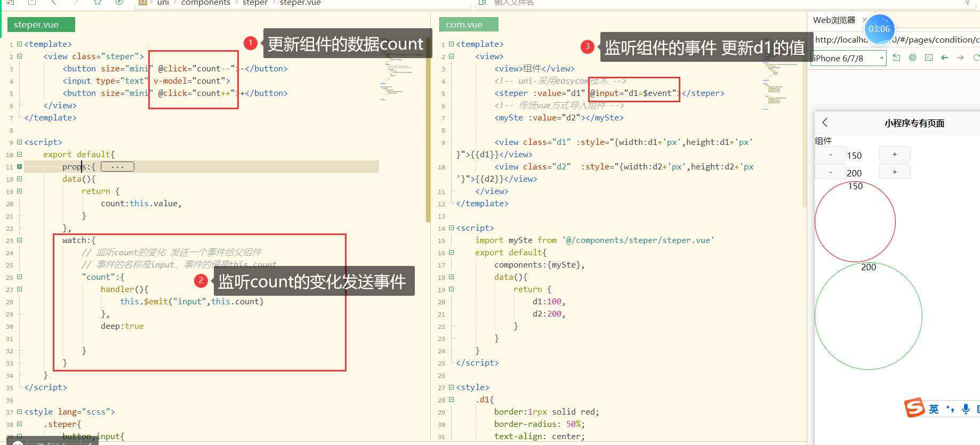Click the minus button beside 150
Screen dimensions: 980x445
pyautogui.click(x=831, y=155)
